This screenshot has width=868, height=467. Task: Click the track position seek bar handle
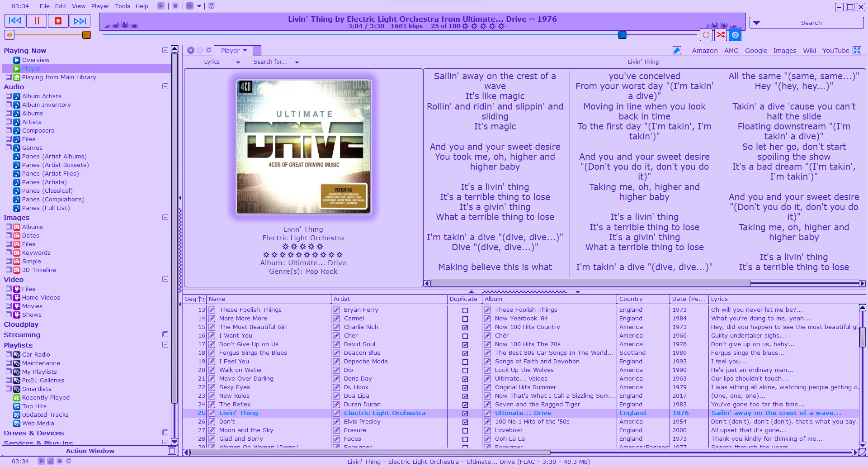(x=622, y=35)
